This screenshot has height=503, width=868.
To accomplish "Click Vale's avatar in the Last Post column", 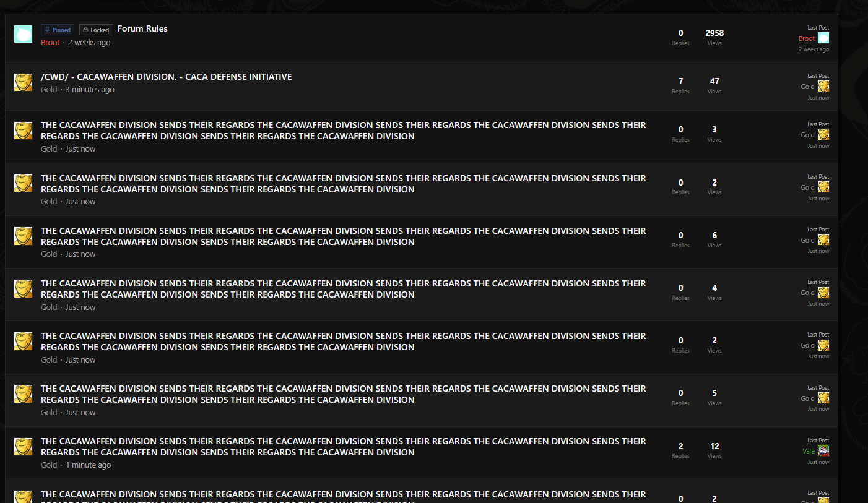I will point(823,451).
